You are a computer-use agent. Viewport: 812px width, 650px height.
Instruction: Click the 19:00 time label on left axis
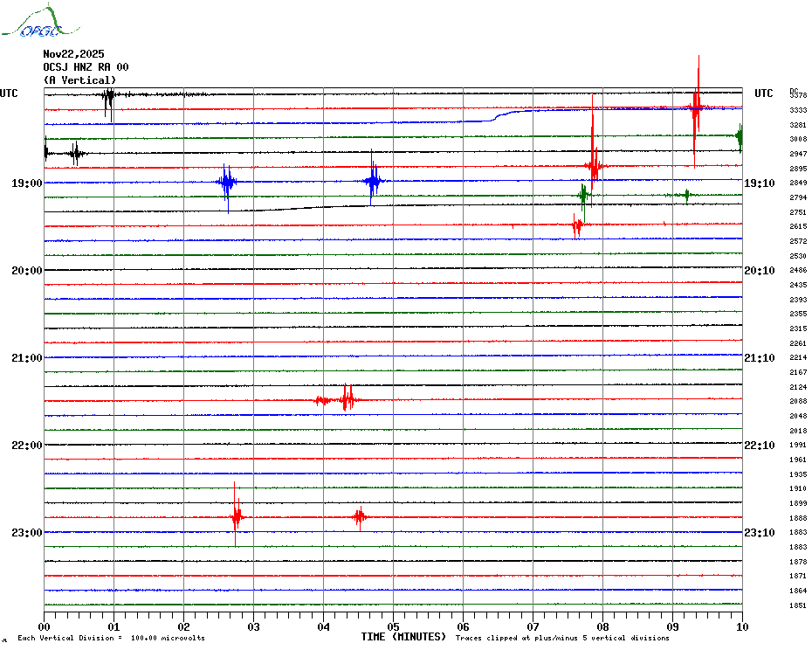tap(27, 183)
